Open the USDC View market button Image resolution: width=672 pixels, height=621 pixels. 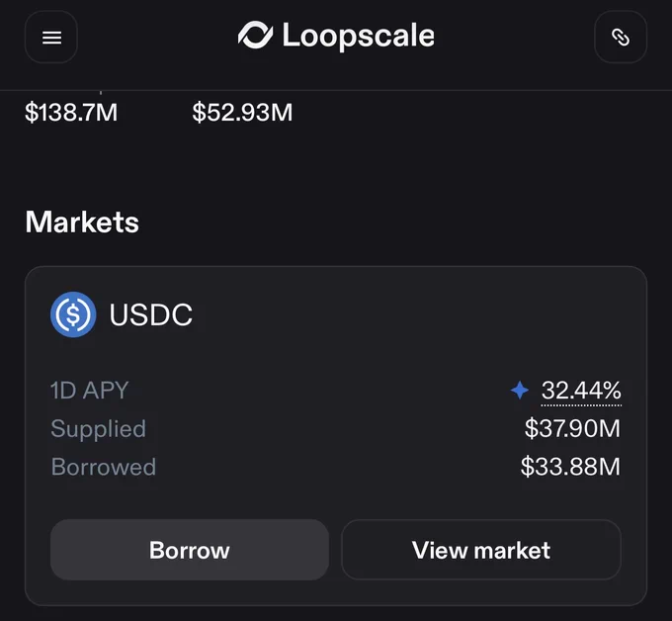pos(481,550)
